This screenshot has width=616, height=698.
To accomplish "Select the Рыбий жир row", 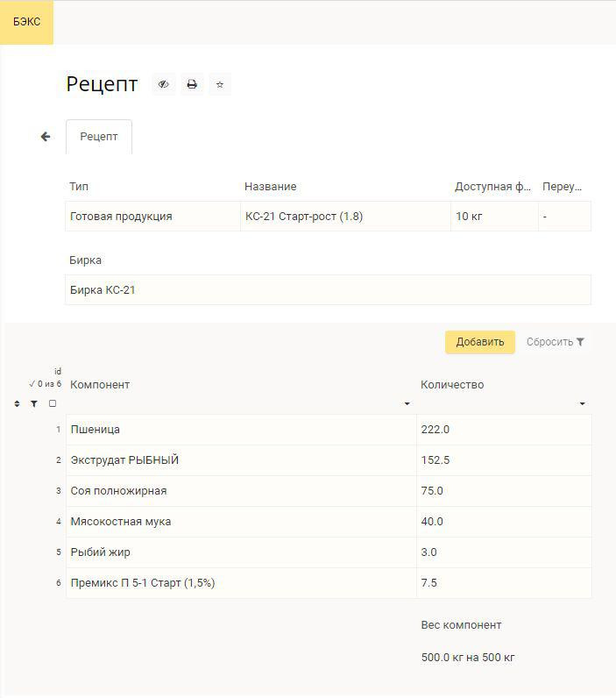I will click(329, 552).
